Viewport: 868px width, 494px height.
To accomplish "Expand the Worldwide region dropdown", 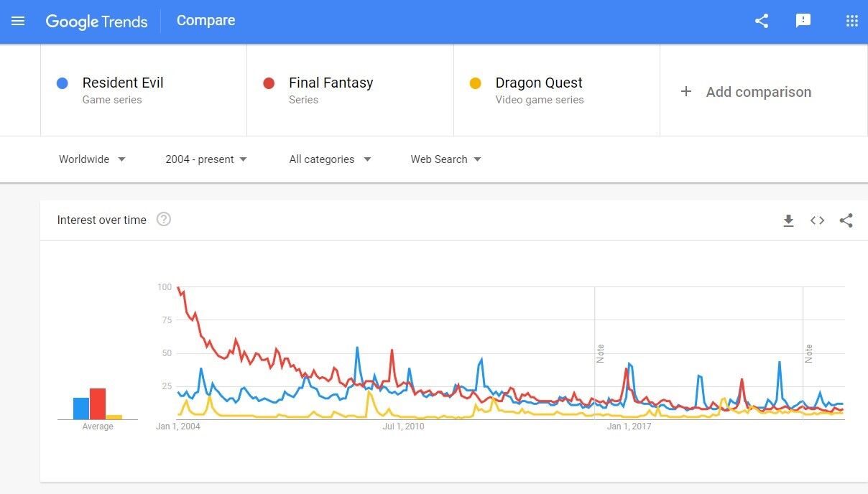I will point(92,159).
